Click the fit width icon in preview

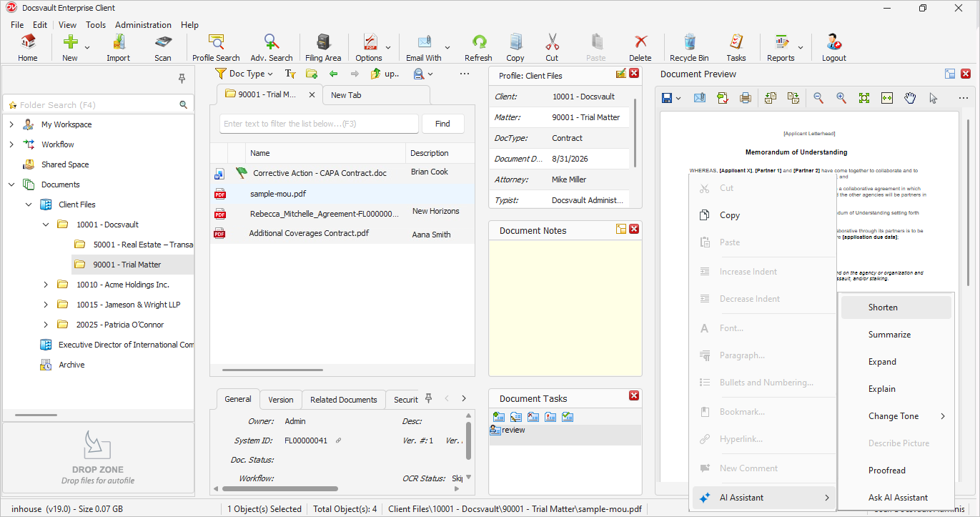[887, 98]
